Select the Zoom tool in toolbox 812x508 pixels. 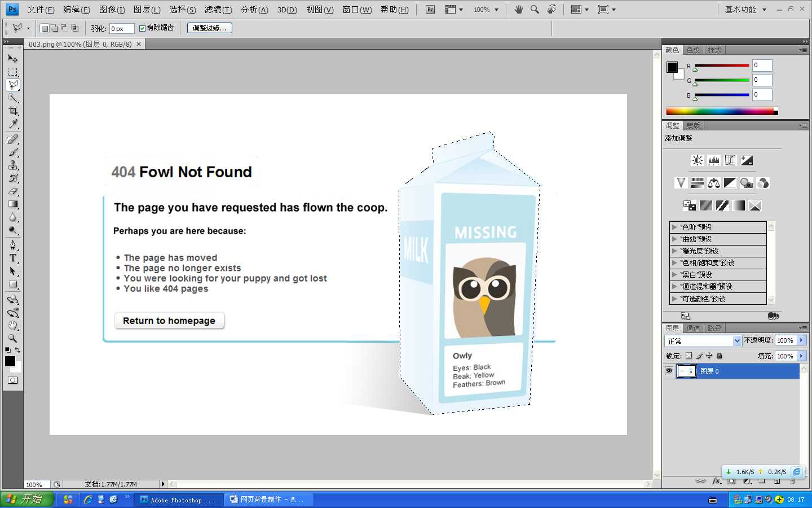tap(13, 338)
